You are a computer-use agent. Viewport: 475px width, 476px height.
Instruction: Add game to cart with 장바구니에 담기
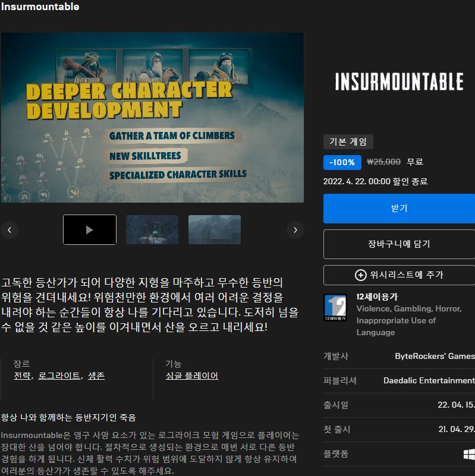399,244
